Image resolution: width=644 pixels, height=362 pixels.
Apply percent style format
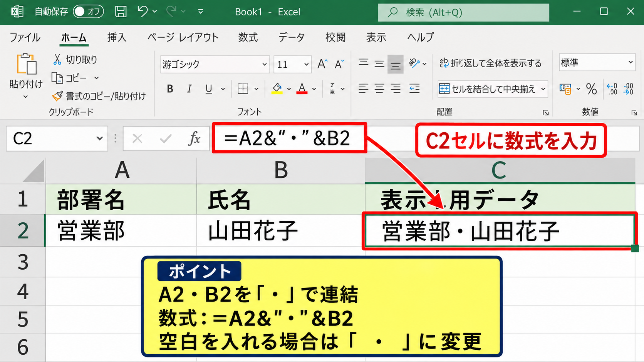591,89
